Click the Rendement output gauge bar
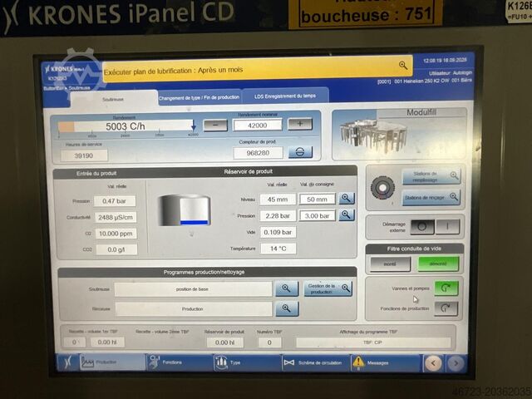 126,127
